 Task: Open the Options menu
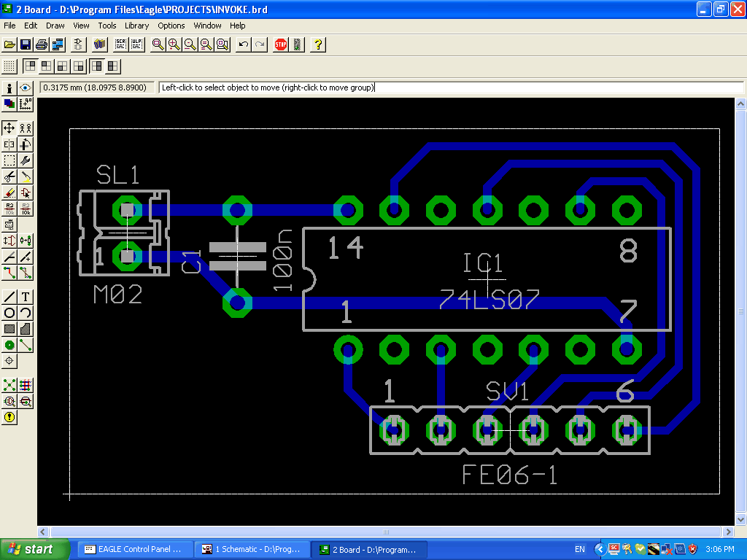click(171, 26)
